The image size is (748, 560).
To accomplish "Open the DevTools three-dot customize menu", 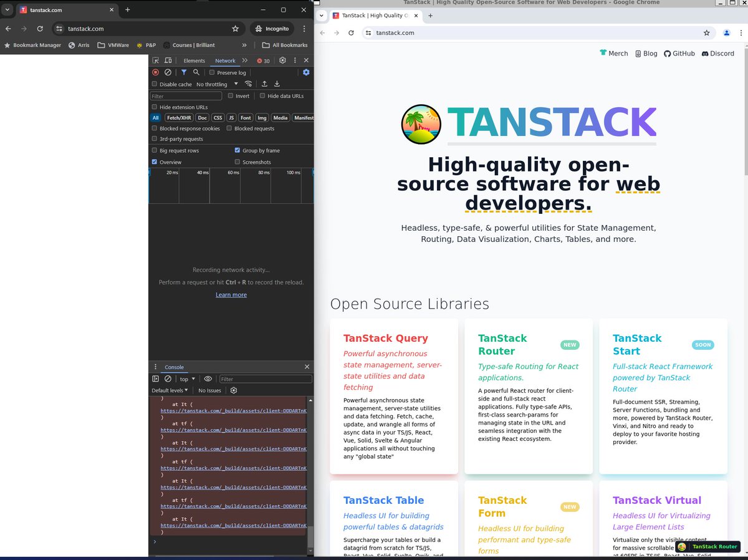I will [294, 60].
